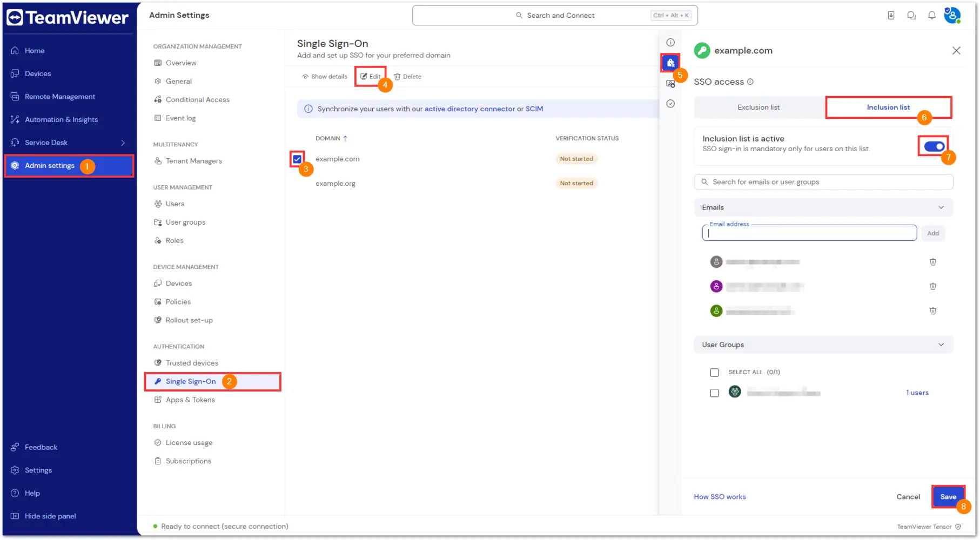Switch to the Exclusion list tab
The height and width of the screenshot is (540, 980).
pyautogui.click(x=759, y=107)
